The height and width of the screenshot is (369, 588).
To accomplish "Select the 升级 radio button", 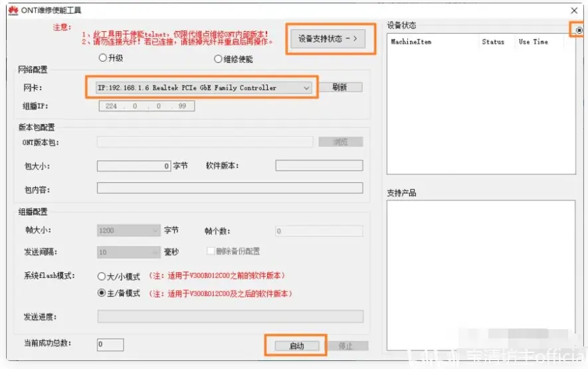I will tap(102, 58).
